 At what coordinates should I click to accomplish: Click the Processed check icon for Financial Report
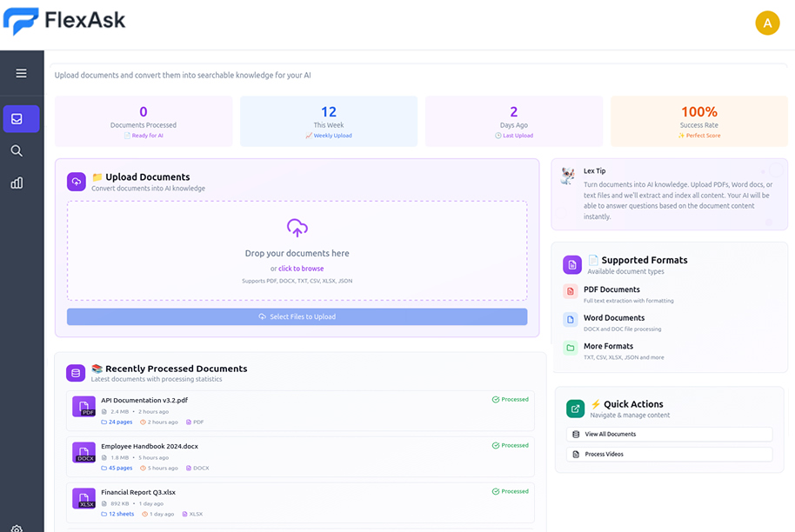(x=496, y=491)
